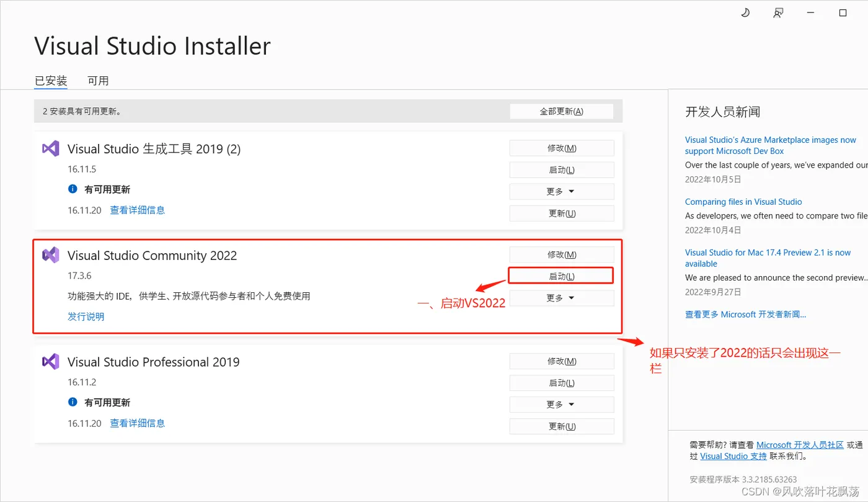Open the feedback icon in title bar

pos(778,13)
